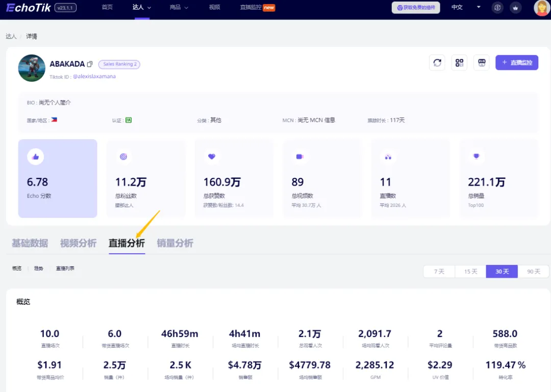The height and width of the screenshot is (392, 551).
Task: Open the user avatar in top bar
Action: point(541,8)
